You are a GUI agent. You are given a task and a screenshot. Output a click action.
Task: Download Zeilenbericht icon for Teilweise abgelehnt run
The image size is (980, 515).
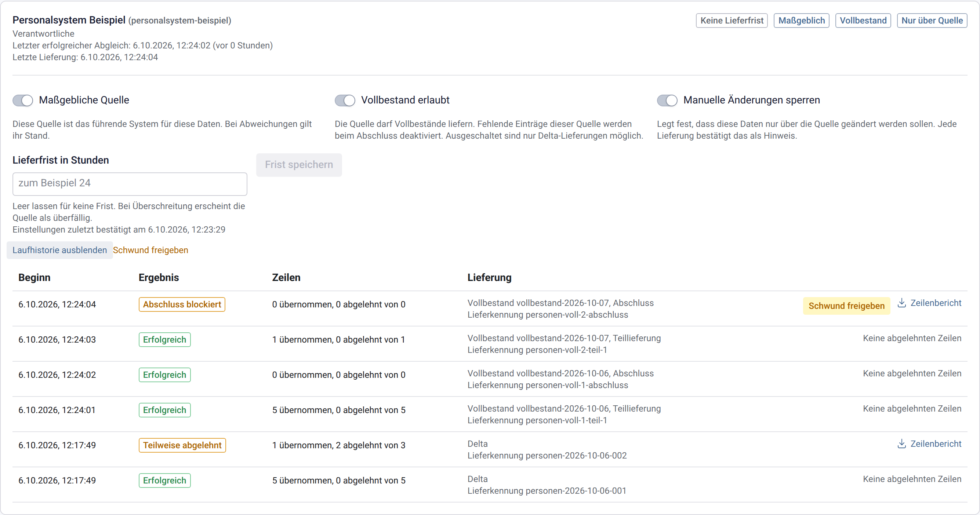pos(901,443)
